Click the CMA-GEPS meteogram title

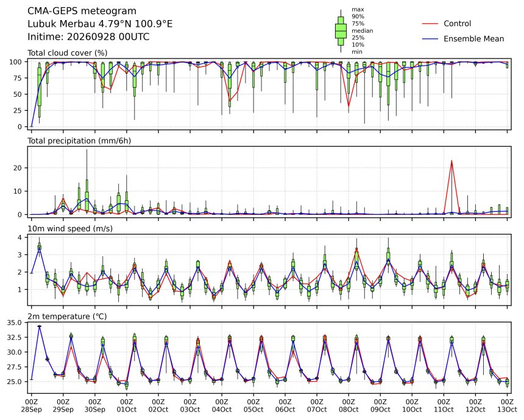[82, 11]
